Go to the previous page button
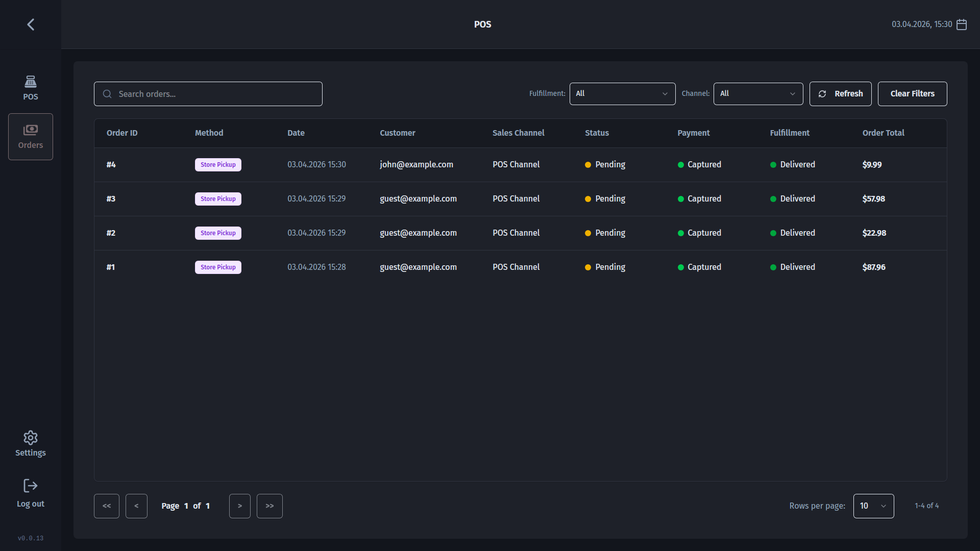This screenshot has width=980, height=551. 136,506
